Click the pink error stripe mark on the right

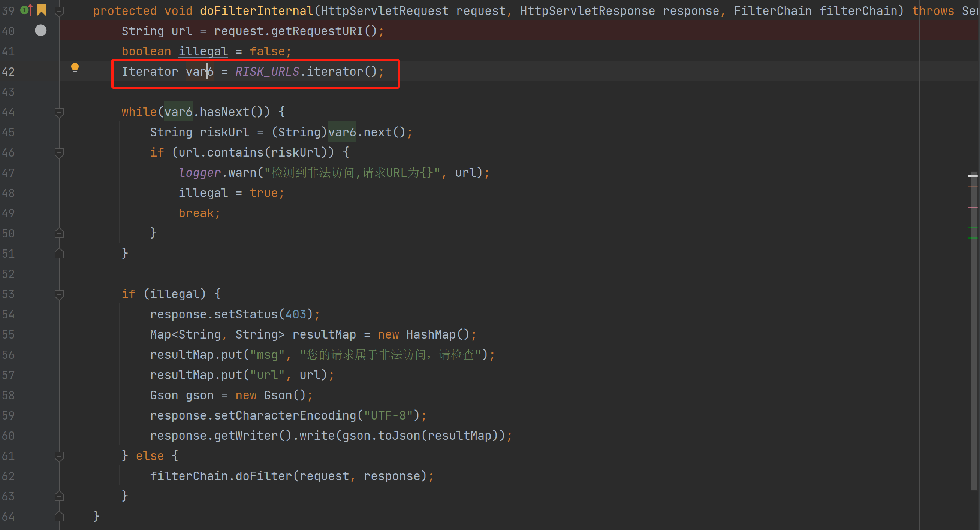972,208
